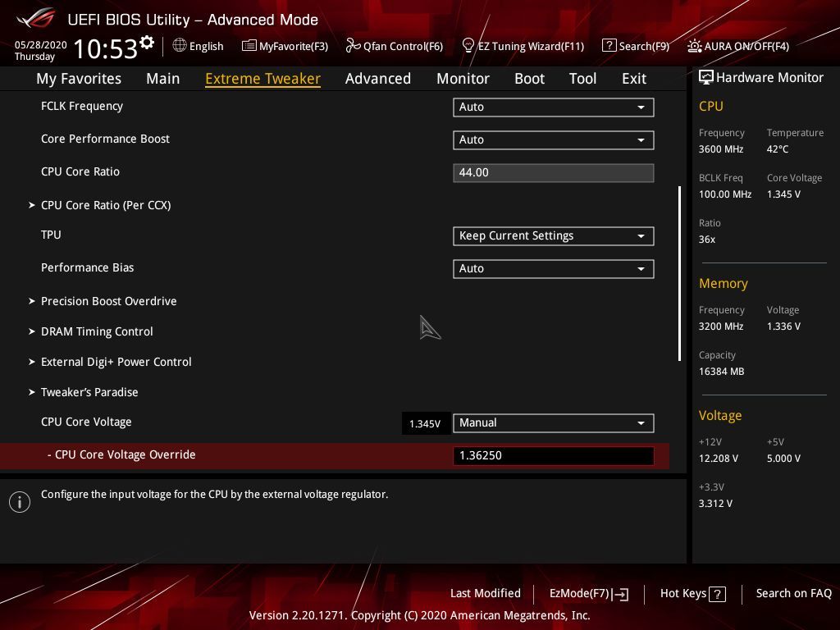Click the info icon beside help text
This screenshot has width=840, height=630.
coord(20,502)
